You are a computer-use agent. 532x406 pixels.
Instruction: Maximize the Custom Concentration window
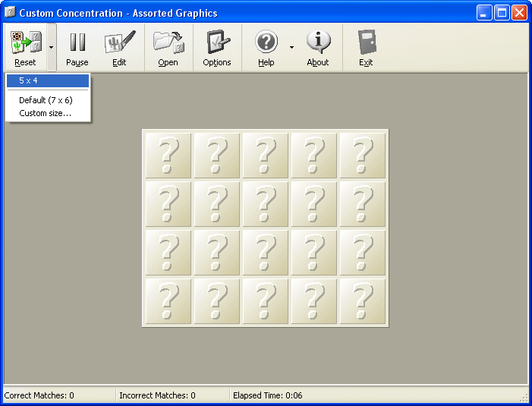[x=502, y=13]
